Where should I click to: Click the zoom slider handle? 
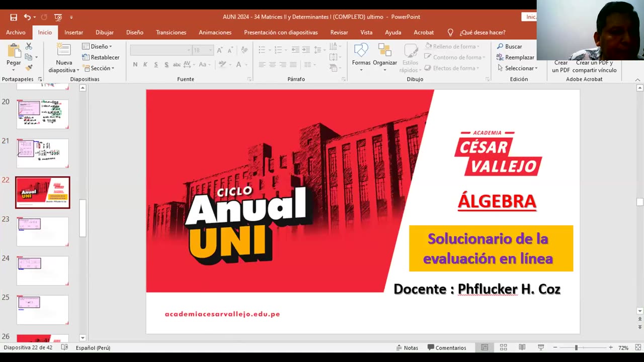tap(576, 347)
